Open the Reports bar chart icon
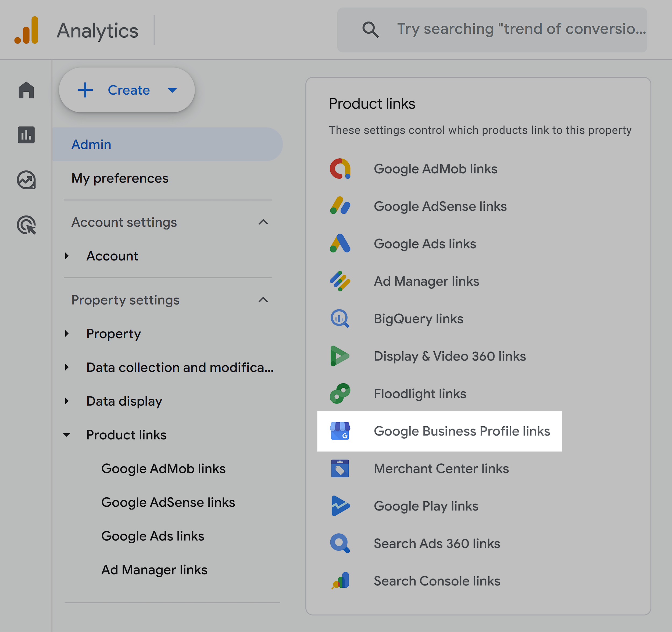This screenshot has width=672, height=632. pos(26,135)
